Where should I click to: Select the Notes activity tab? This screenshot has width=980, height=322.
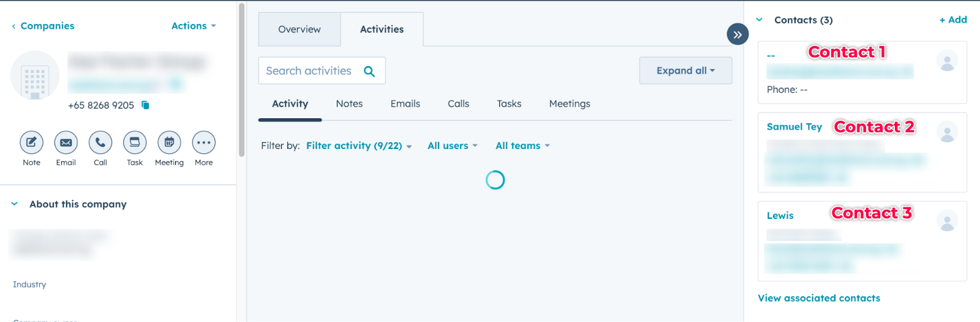pos(349,104)
